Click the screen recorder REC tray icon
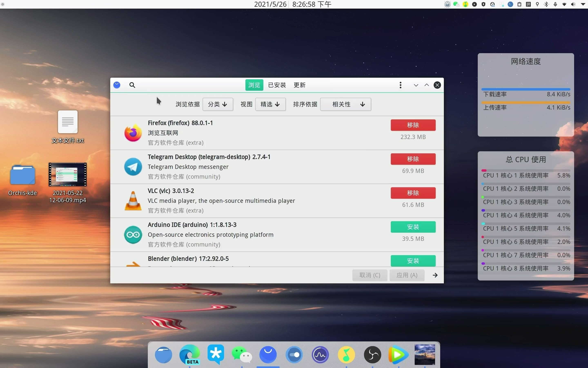The width and height of the screenshot is (588, 368). coord(492,4)
